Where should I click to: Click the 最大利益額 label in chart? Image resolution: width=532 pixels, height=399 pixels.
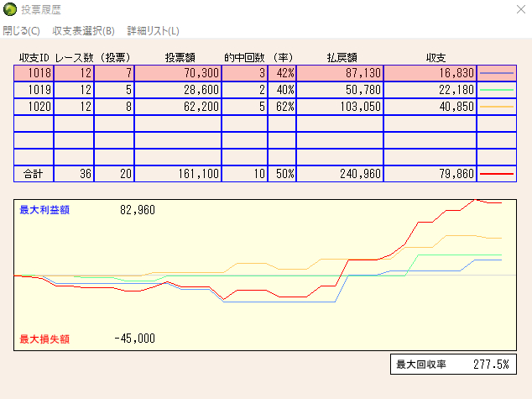pyautogui.click(x=44, y=210)
